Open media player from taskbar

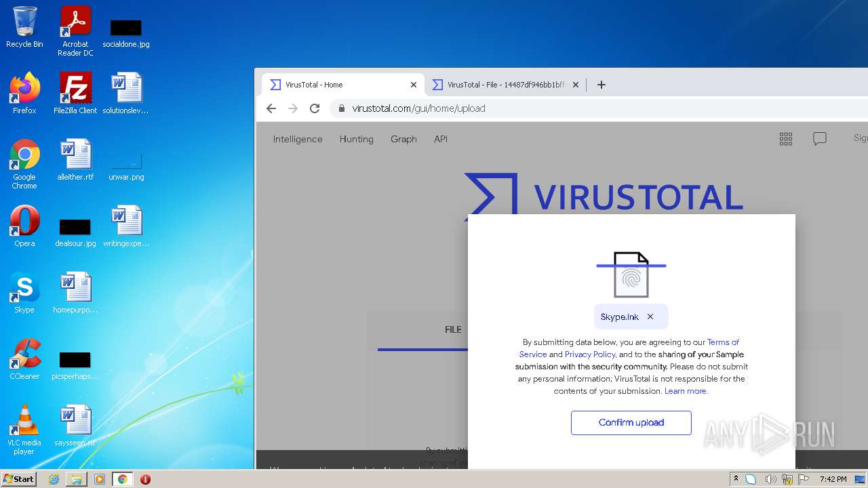point(100,479)
